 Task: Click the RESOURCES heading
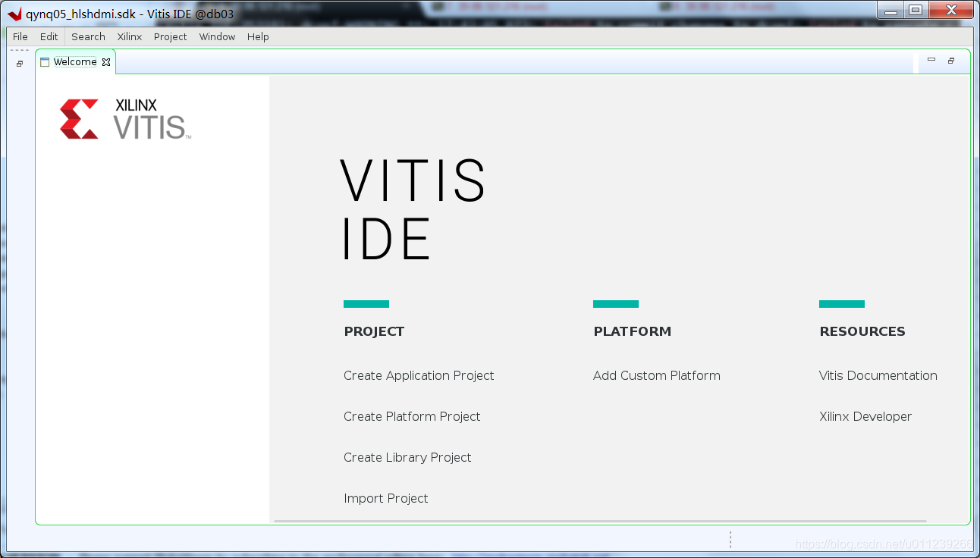(862, 331)
